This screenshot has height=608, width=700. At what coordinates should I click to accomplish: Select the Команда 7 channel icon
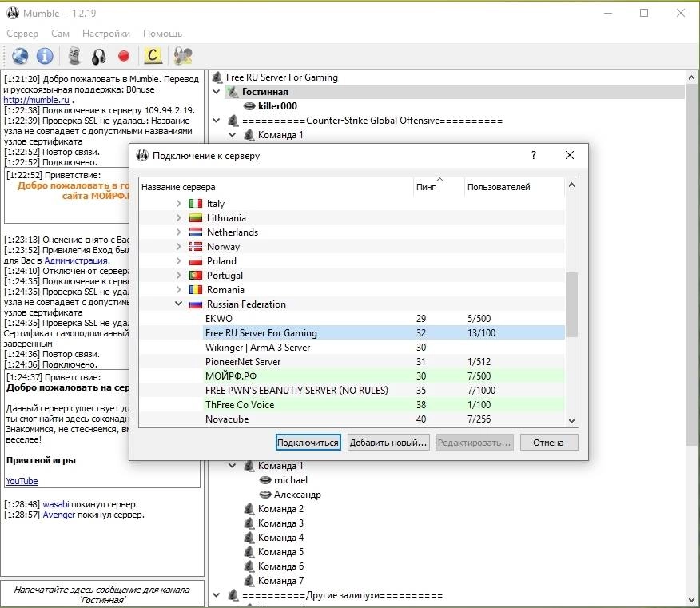249,581
